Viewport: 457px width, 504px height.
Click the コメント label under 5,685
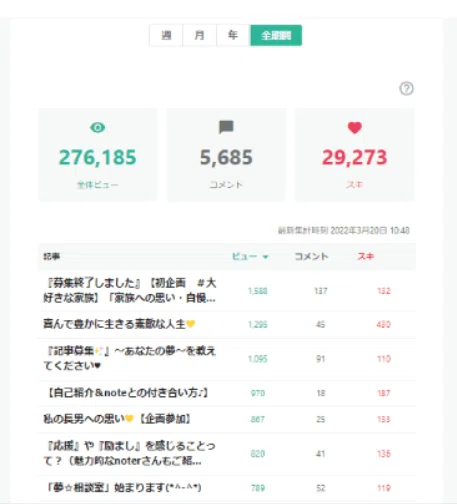click(226, 185)
